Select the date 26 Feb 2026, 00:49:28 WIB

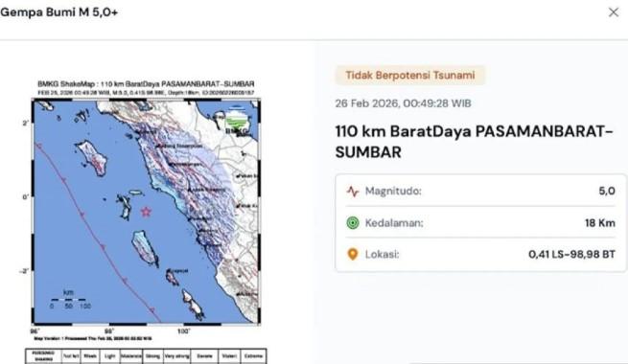click(403, 103)
